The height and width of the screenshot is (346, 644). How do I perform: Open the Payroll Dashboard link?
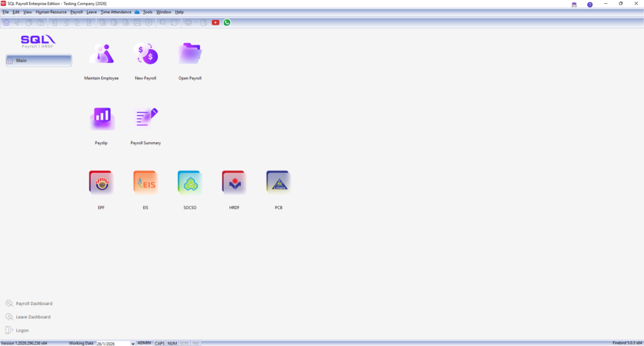pyautogui.click(x=33, y=303)
